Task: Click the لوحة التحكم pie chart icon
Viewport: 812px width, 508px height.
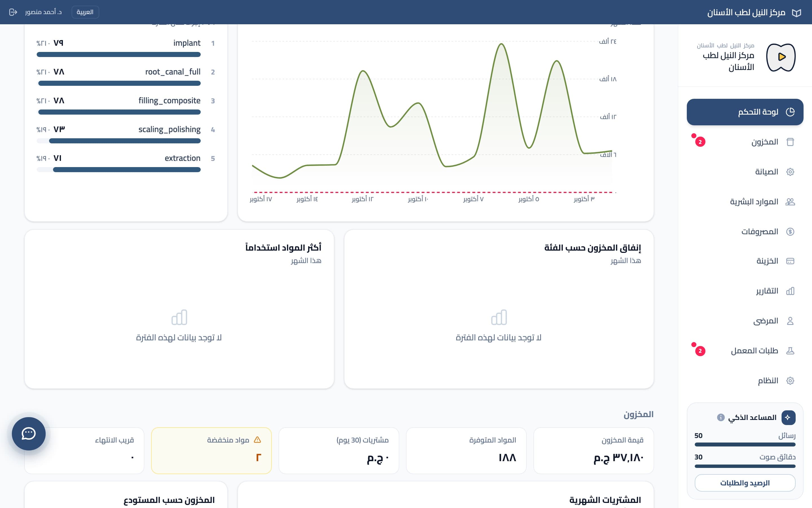Action: click(790, 112)
